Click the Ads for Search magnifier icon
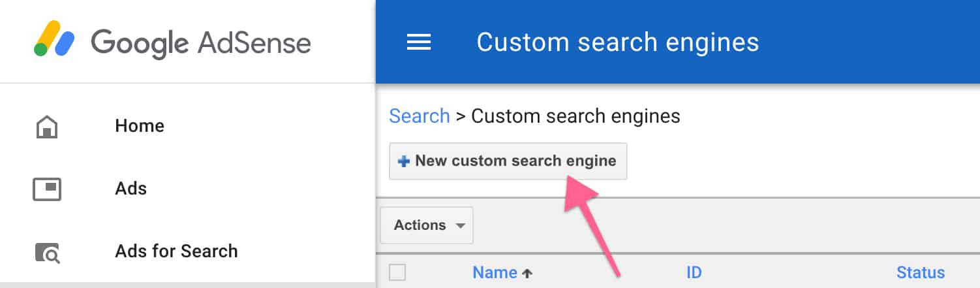 pos(47,252)
